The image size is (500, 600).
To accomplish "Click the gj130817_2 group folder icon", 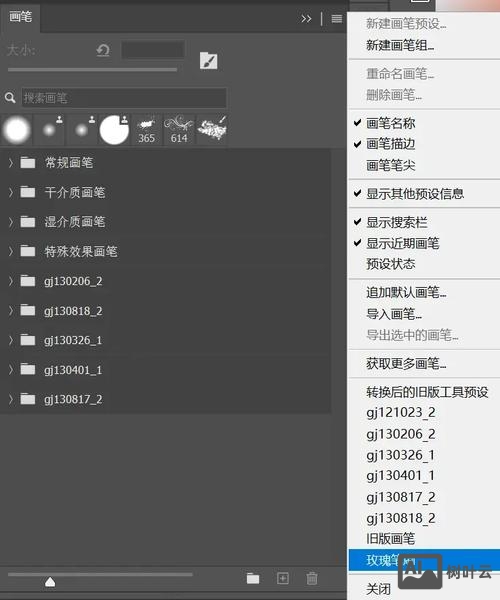I will (x=28, y=399).
